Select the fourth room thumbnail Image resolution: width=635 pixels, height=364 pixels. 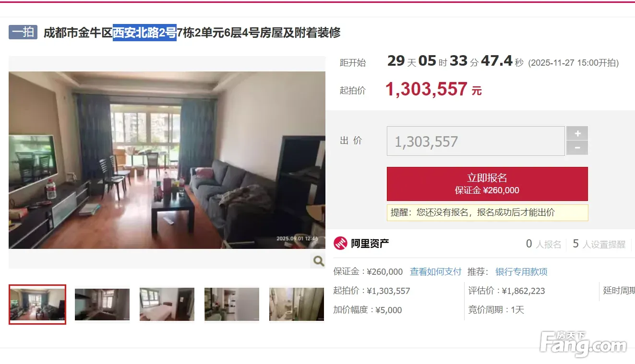pos(232,304)
